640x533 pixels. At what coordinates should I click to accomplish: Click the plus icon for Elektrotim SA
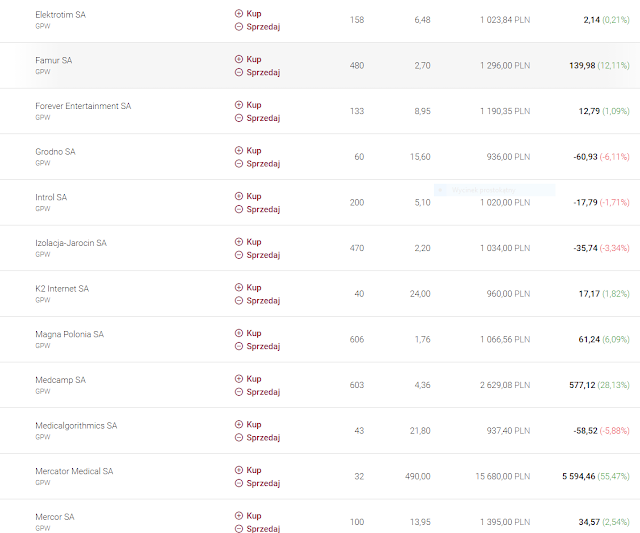[x=239, y=13]
